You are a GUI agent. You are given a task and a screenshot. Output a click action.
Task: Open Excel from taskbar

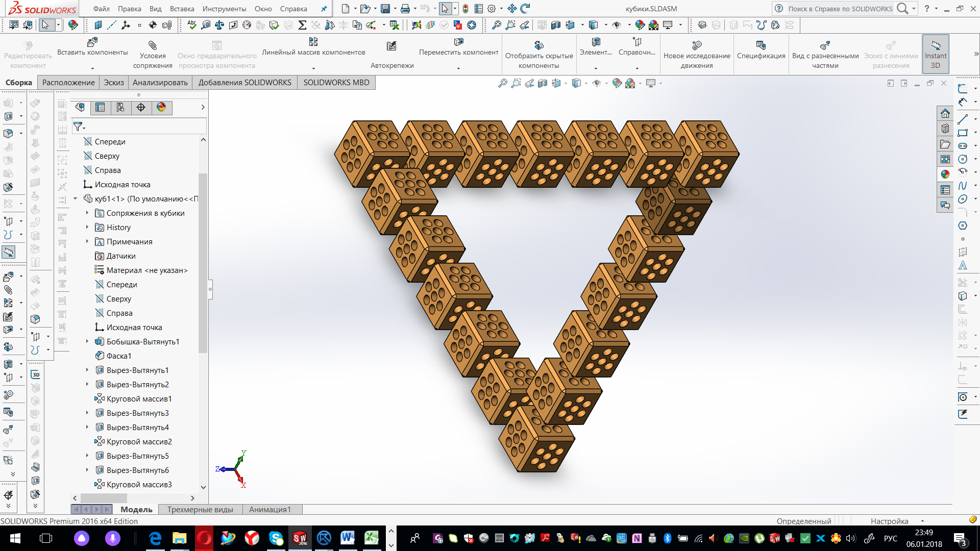coord(372,538)
